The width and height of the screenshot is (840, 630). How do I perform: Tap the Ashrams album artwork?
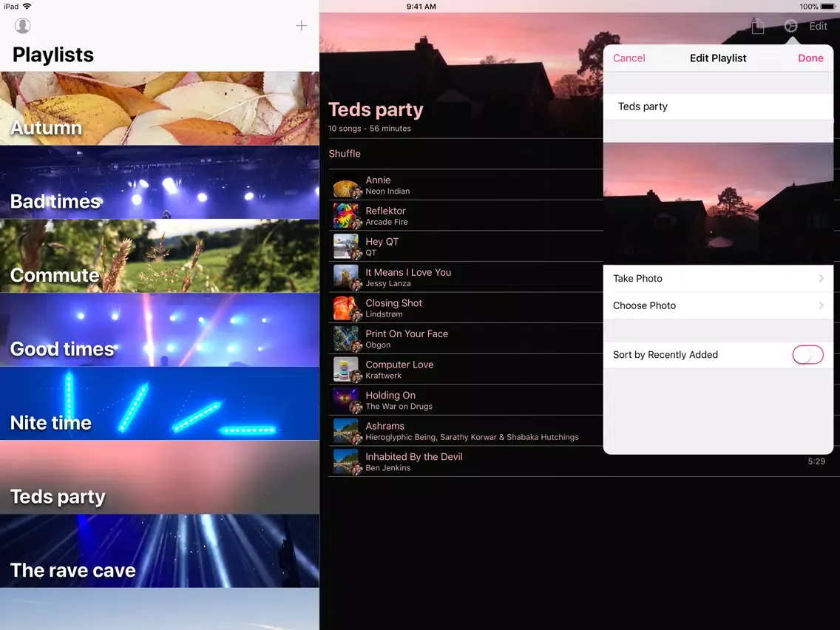(x=346, y=431)
